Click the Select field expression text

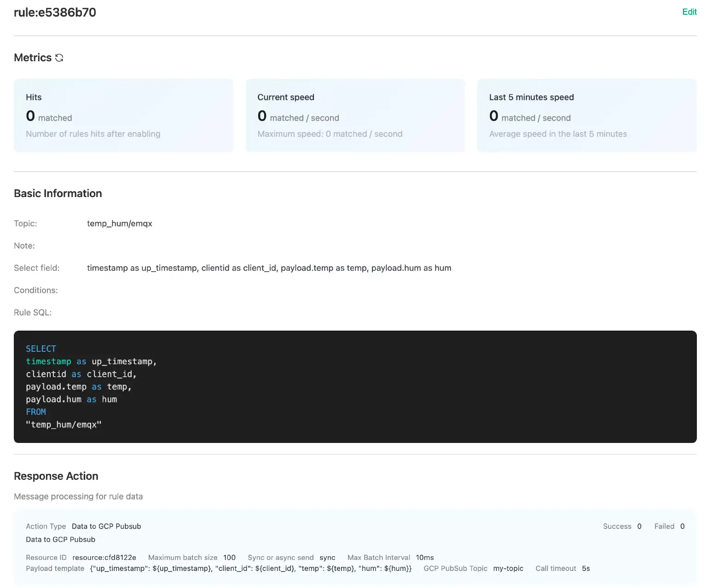(x=269, y=268)
